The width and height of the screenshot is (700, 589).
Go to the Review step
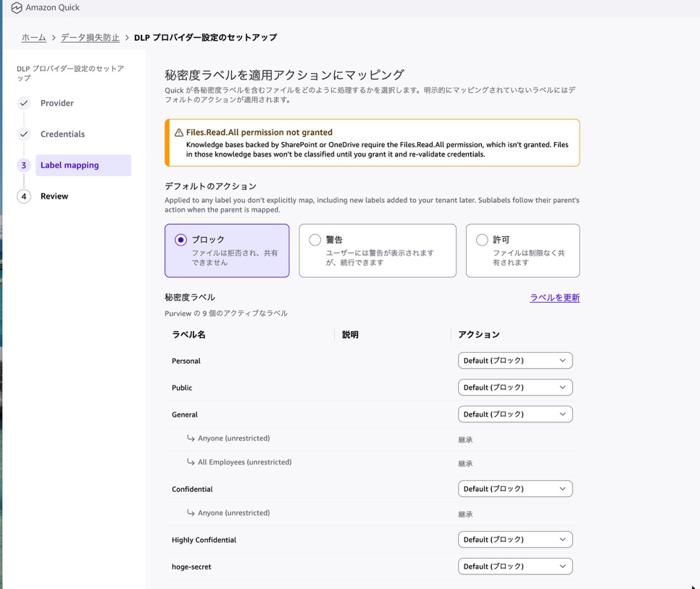54,196
